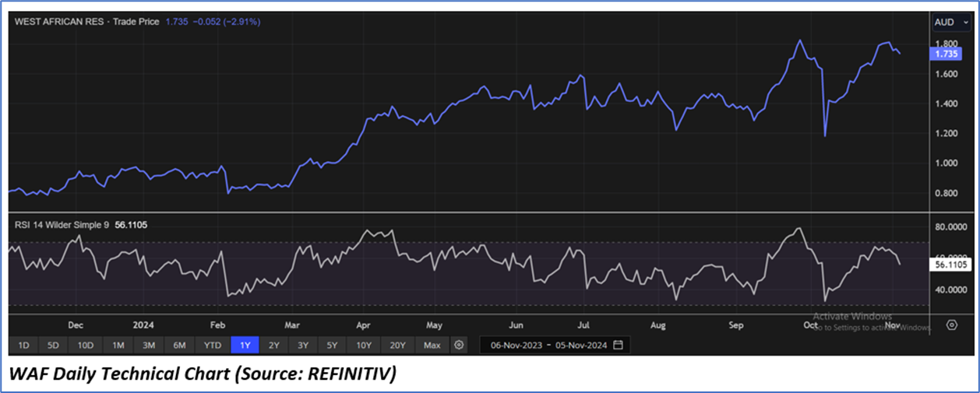Screen dimensions: 980x393
Task: Open chart settings icon at bottom right
Action: click(x=951, y=325)
